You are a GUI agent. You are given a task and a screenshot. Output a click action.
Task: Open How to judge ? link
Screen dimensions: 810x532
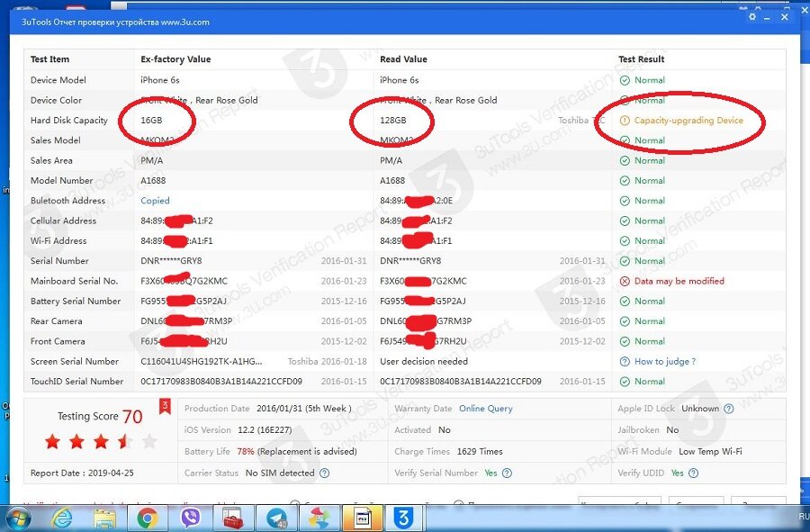pos(665,362)
